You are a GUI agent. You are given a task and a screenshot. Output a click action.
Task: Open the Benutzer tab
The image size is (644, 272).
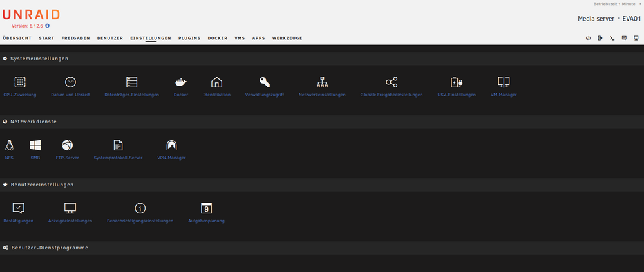click(110, 38)
